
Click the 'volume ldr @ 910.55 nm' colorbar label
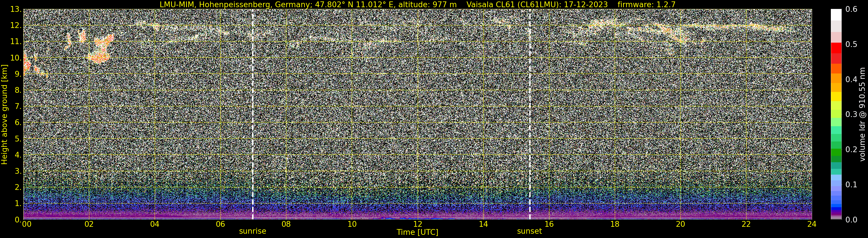point(862,114)
